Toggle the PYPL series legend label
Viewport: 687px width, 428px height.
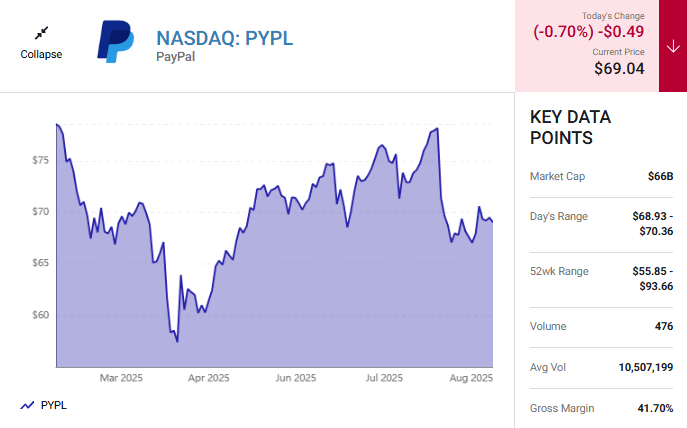pyautogui.click(x=55, y=405)
